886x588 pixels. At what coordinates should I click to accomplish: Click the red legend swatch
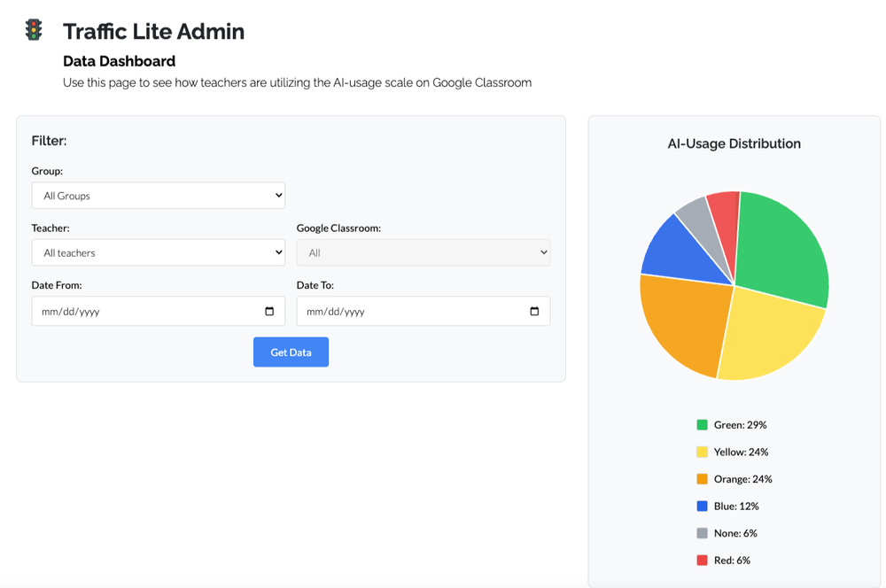pyautogui.click(x=703, y=561)
